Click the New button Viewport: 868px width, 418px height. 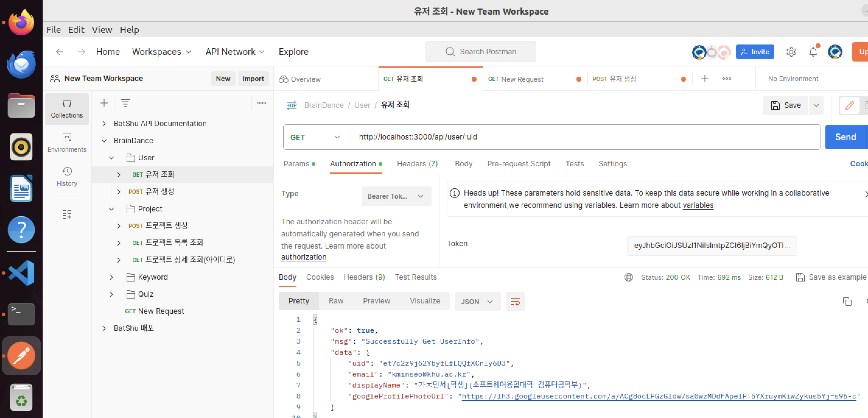pyautogui.click(x=223, y=79)
